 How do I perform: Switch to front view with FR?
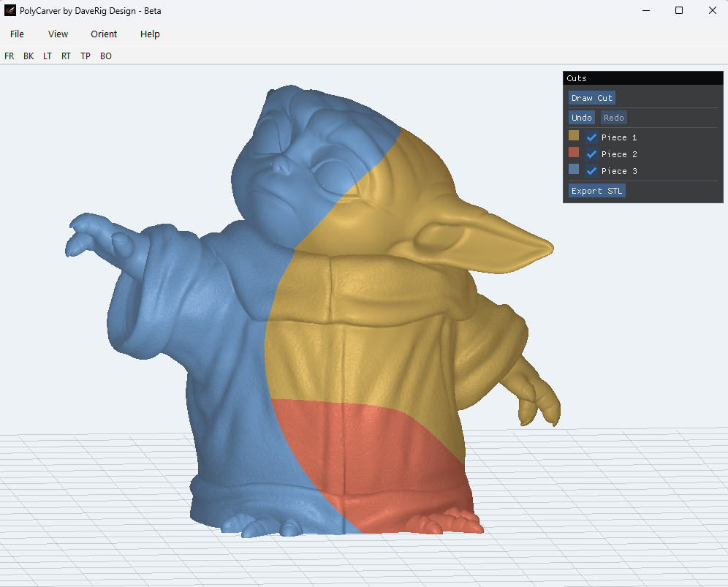click(10, 56)
